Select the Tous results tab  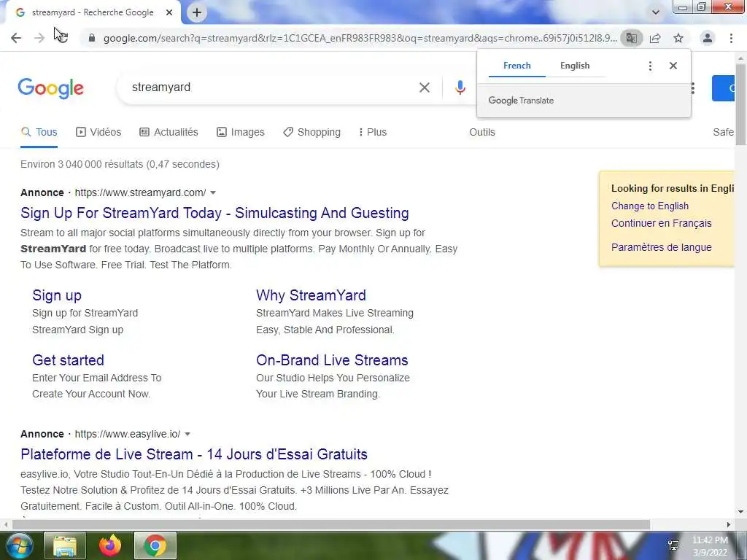pyautogui.click(x=39, y=133)
